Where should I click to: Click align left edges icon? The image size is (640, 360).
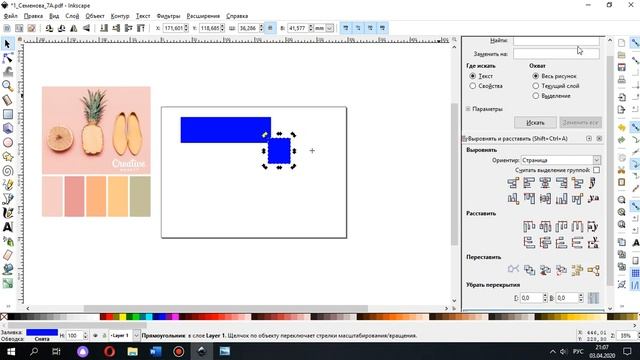point(529,183)
